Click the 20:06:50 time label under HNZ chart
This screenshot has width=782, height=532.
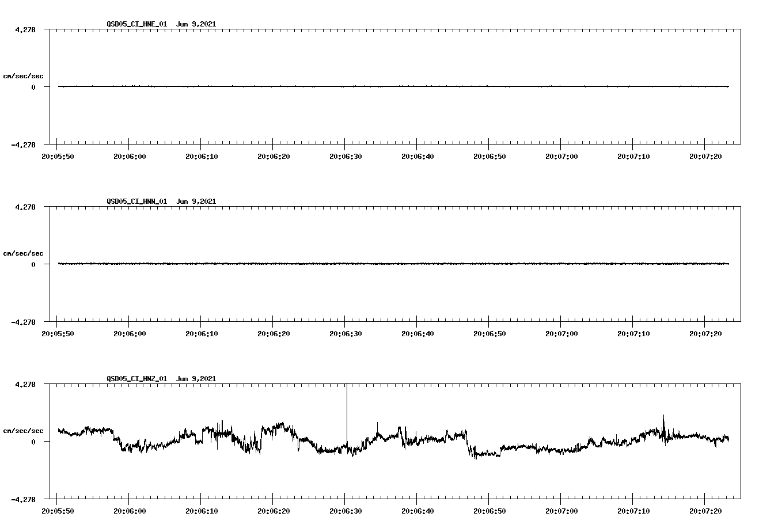489,511
